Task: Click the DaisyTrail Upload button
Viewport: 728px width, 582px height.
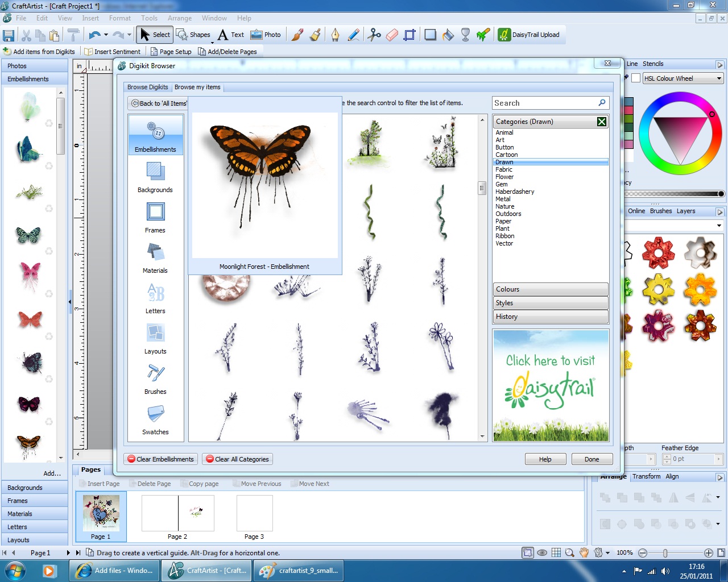Action: click(x=529, y=35)
